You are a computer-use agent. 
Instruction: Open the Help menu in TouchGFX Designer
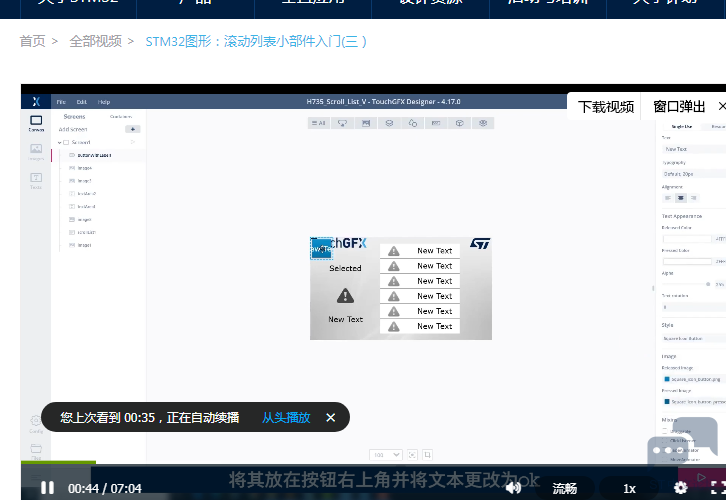point(104,102)
